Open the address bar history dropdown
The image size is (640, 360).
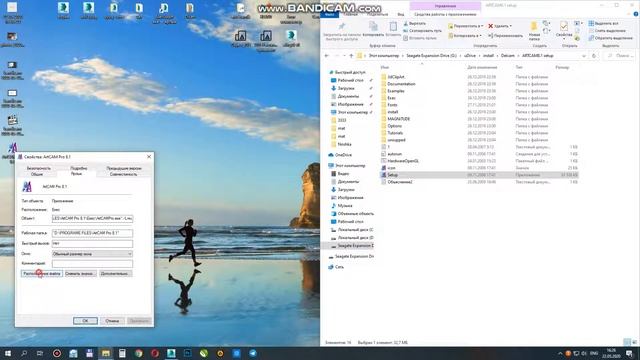click(x=584, y=56)
